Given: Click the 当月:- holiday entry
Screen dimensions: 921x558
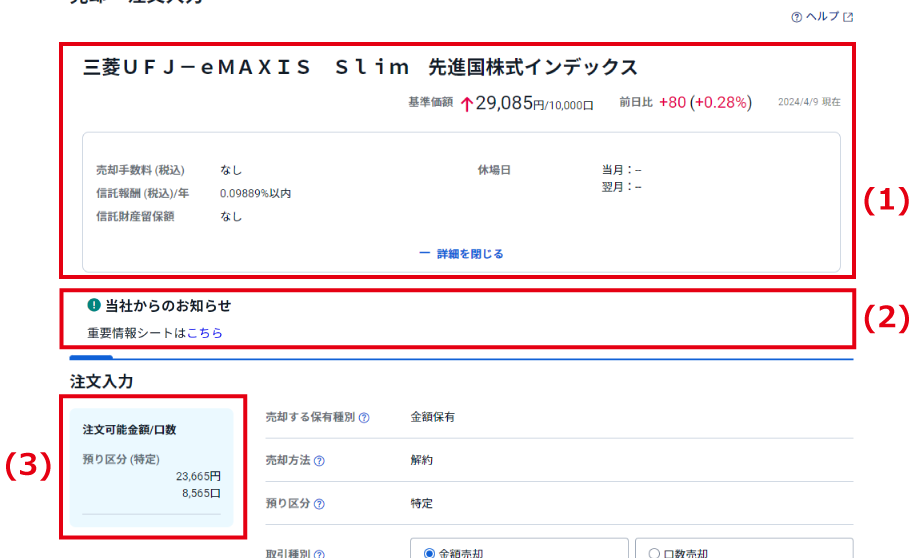Looking at the screenshot, I should 621,170.
